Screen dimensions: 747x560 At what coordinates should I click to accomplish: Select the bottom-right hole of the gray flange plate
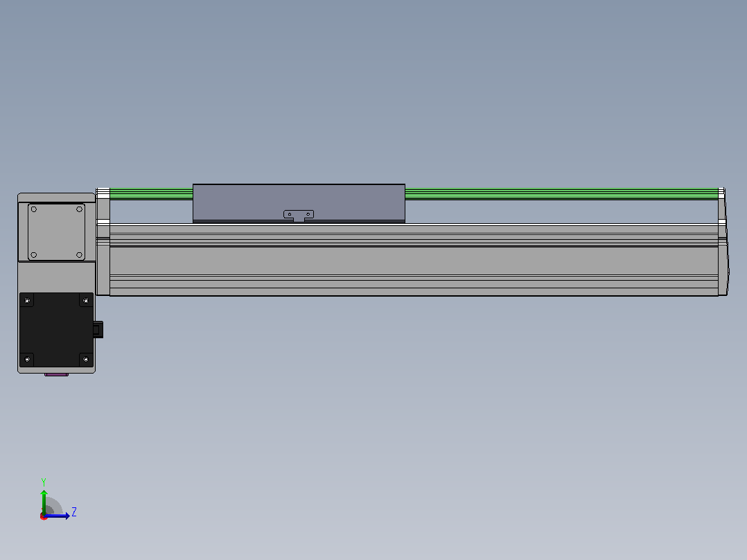tap(79, 255)
